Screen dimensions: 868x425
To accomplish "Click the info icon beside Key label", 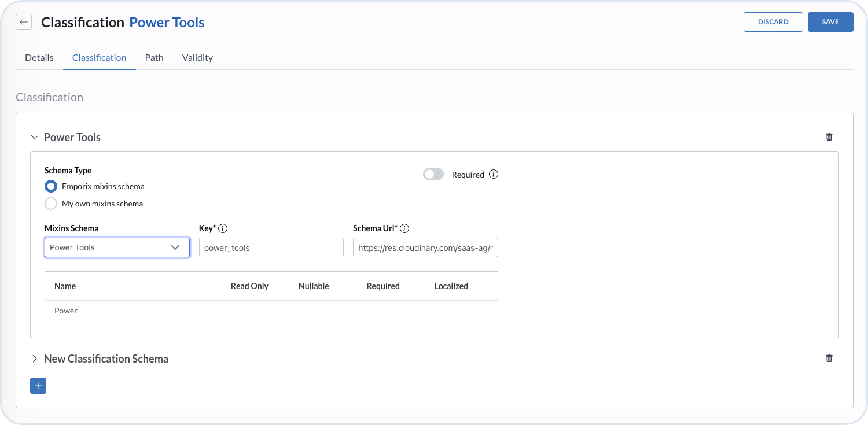I will pos(223,228).
